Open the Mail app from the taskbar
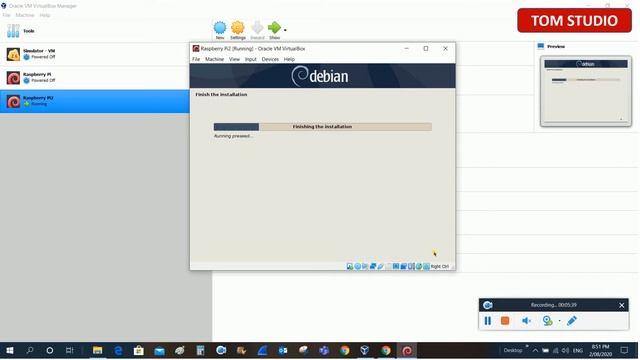Screen dimensions: 640x360 coord(159,351)
